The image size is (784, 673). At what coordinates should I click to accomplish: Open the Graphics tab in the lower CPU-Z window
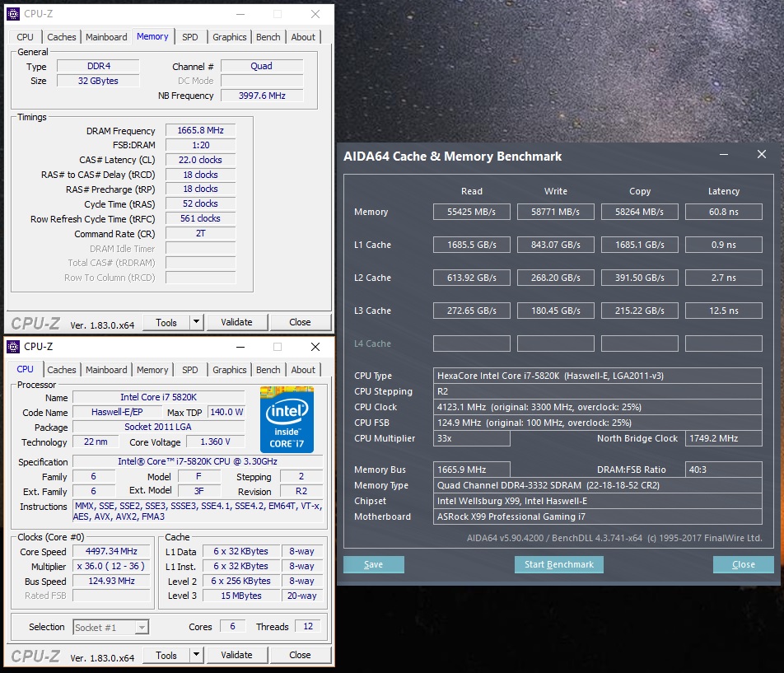(230, 370)
